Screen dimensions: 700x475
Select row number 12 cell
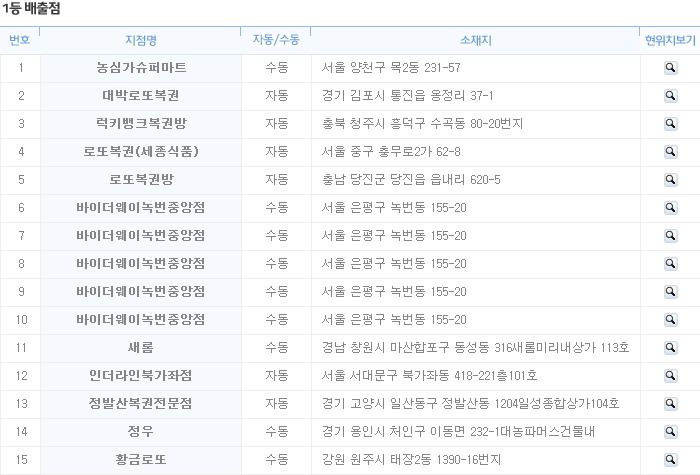(21, 375)
